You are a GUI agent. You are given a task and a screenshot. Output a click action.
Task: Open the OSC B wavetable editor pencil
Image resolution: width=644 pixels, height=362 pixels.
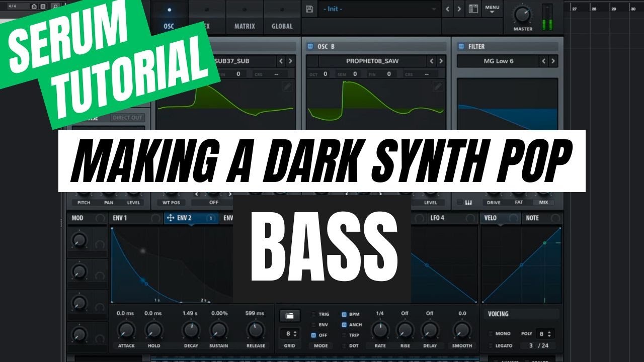click(438, 86)
